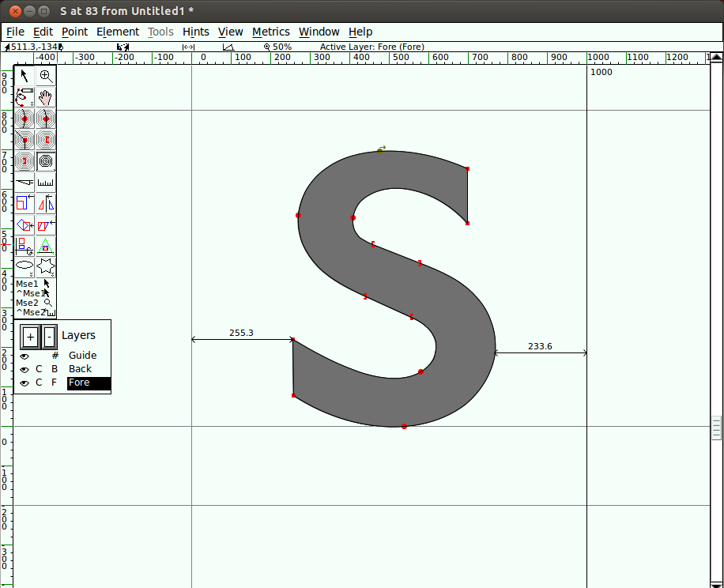Open the Metrics menu
This screenshot has height=588, width=724.
(270, 32)
